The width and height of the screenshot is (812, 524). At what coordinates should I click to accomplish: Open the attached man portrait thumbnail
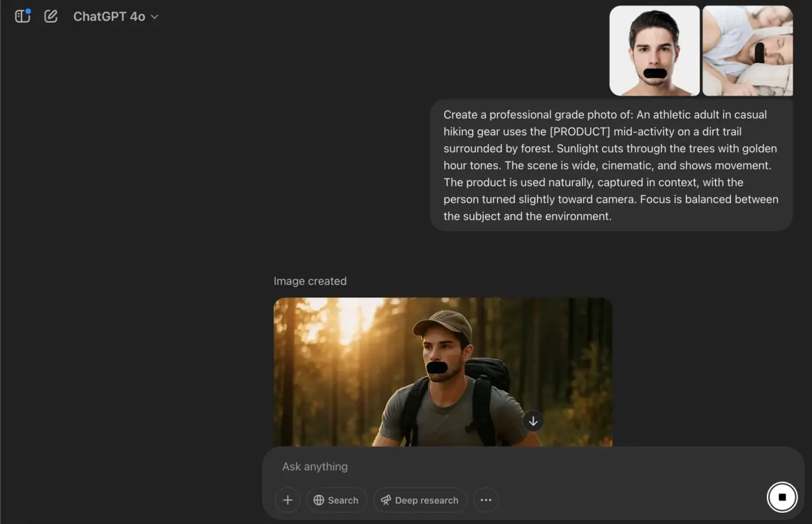[655, 51]
